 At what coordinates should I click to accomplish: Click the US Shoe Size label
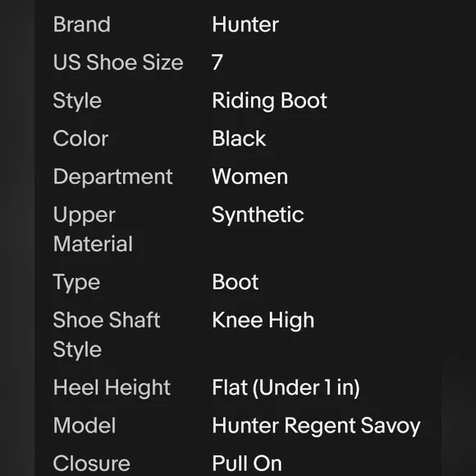tap(118, 62)
